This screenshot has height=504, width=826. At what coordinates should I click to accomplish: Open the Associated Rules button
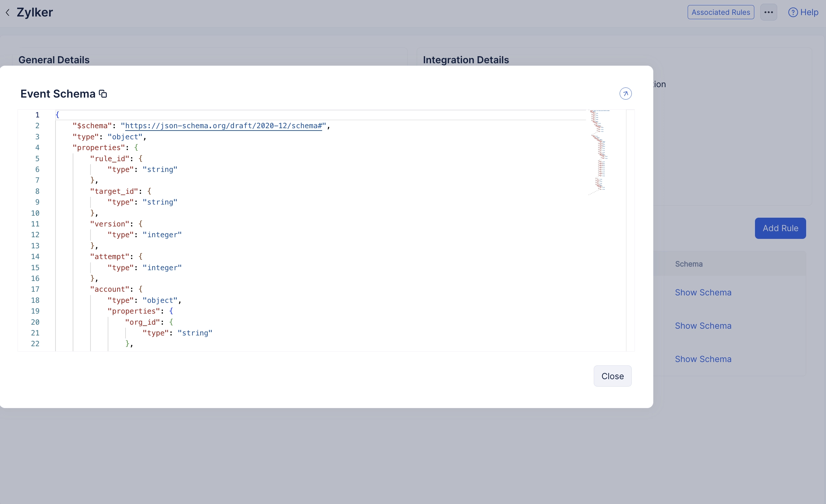click(x=721, y=12)
